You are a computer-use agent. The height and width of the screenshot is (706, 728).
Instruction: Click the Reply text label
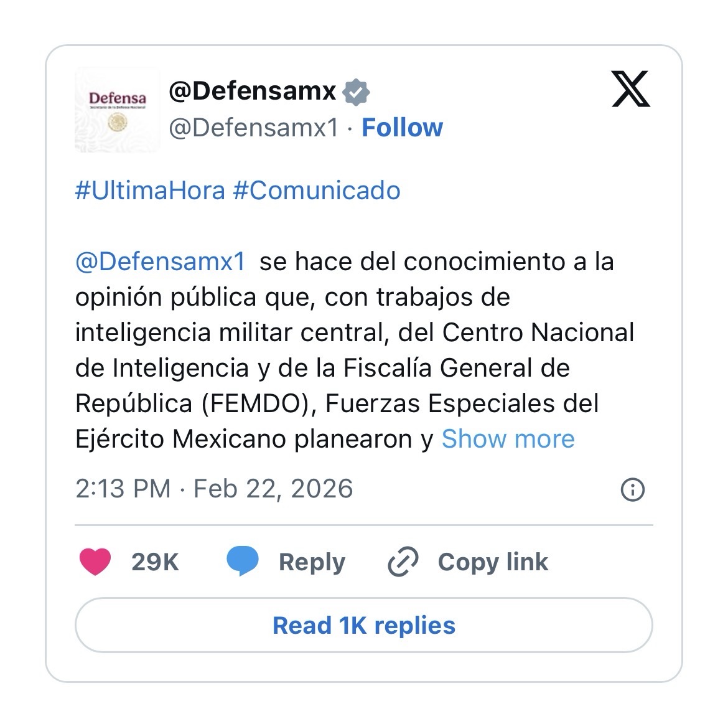click(312, 562)
